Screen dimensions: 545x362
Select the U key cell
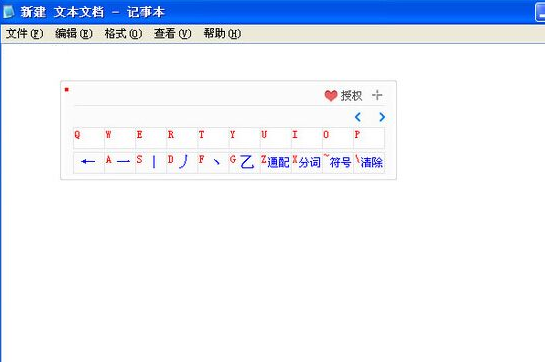click(x=276, y=138)
